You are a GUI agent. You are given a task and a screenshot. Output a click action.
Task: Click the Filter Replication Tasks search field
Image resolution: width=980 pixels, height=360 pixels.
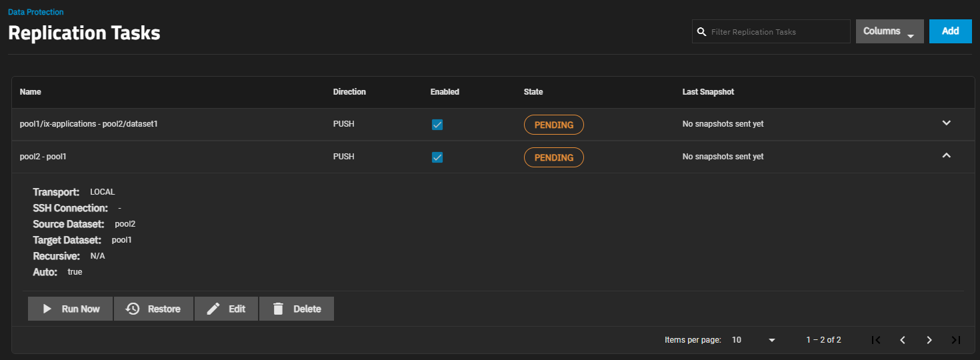click(777, 31)
